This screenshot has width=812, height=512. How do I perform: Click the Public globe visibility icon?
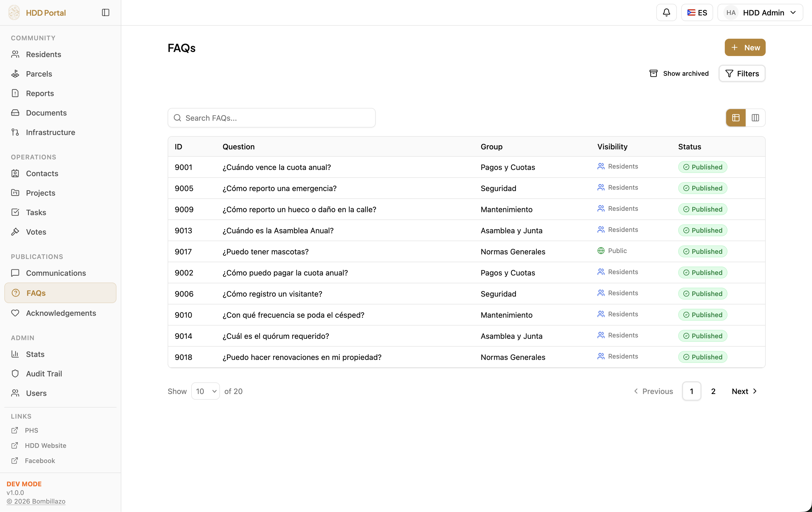pyautogui.click(x=601, y=251)
